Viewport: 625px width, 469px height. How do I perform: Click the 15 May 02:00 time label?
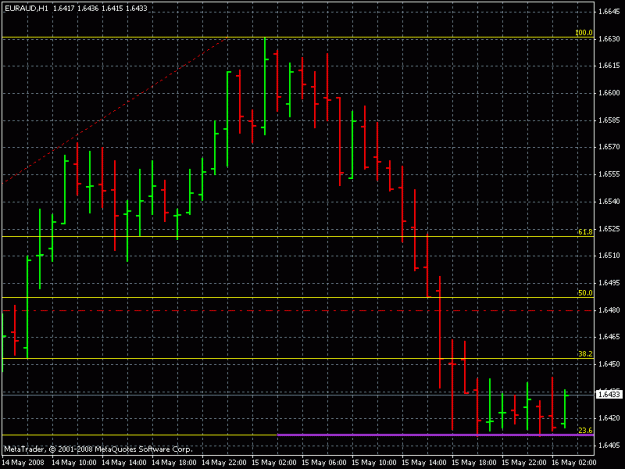click(274, 463)
